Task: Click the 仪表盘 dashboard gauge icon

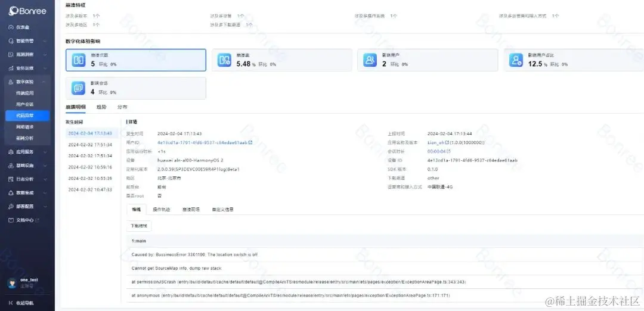Action: coord(11,27)
